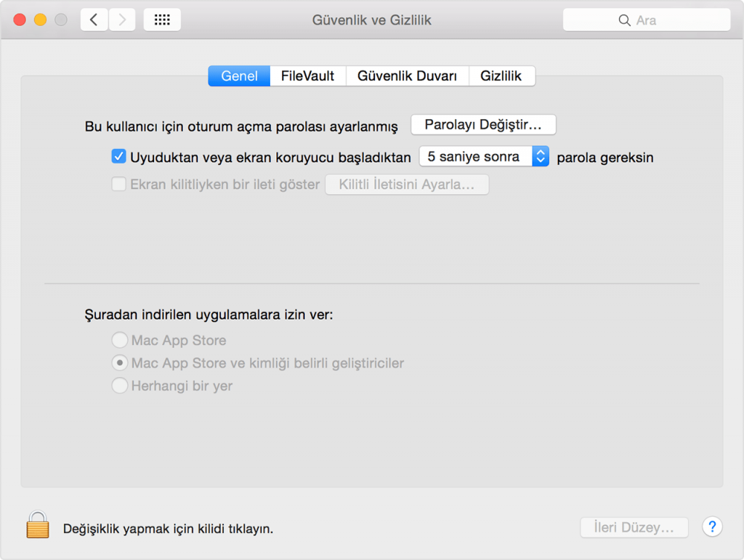Viewport: 744px width, 560px height.
Task: Click the padlock icon at the bottom left
Action: [x=36, y=527]
